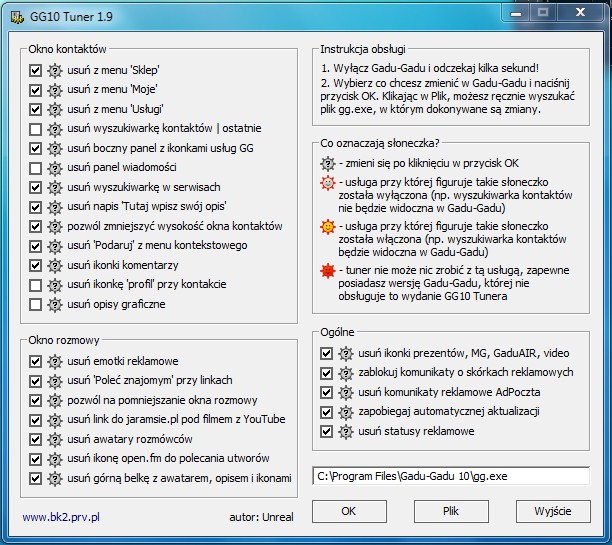The height and width of the screenshot is (545, 612).
Task: Click the 'Instrukcja obsługi' group heading
Action: (363, 49)
